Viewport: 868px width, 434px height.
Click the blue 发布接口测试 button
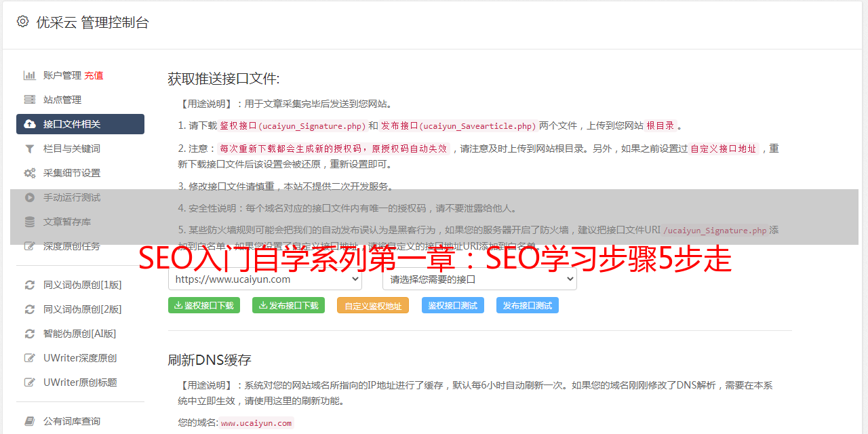[528, 305]
